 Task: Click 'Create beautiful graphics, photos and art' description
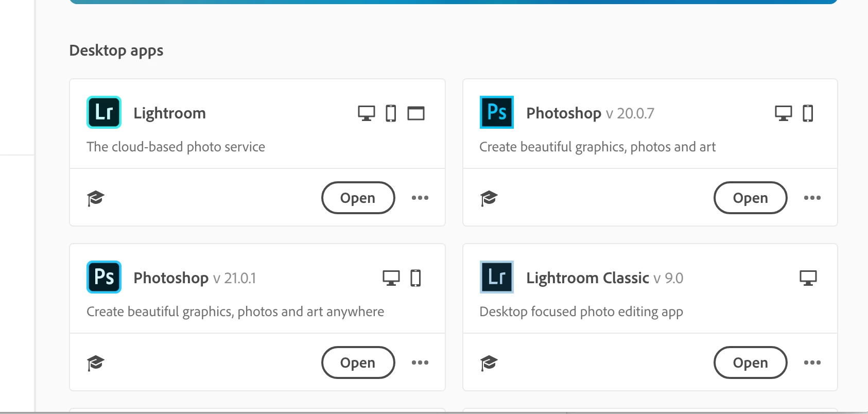point(597,147)
